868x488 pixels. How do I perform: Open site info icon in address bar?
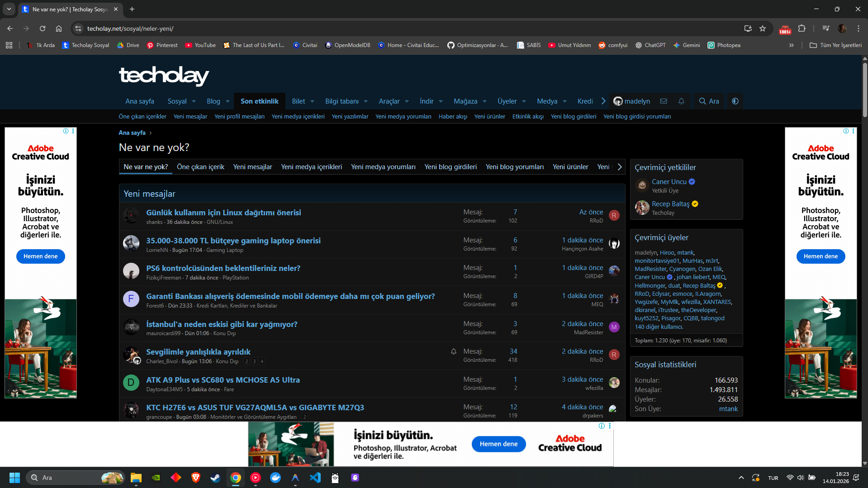pos(78,28)
